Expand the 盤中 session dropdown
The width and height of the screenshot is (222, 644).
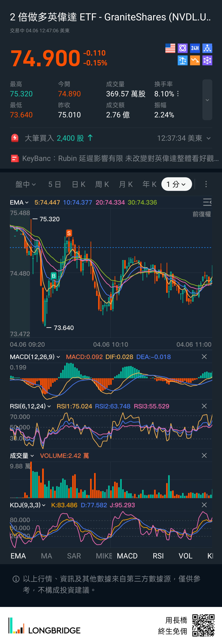click(25, 184)
